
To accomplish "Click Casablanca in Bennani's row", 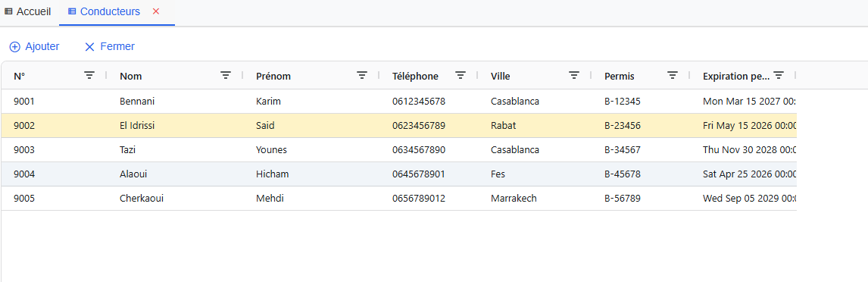I will [515, 102].
